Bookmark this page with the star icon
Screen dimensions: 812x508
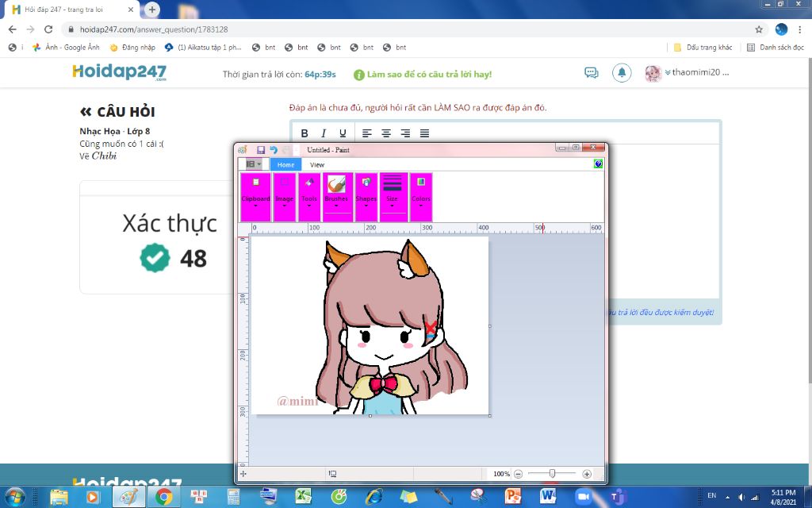[759, 29]
